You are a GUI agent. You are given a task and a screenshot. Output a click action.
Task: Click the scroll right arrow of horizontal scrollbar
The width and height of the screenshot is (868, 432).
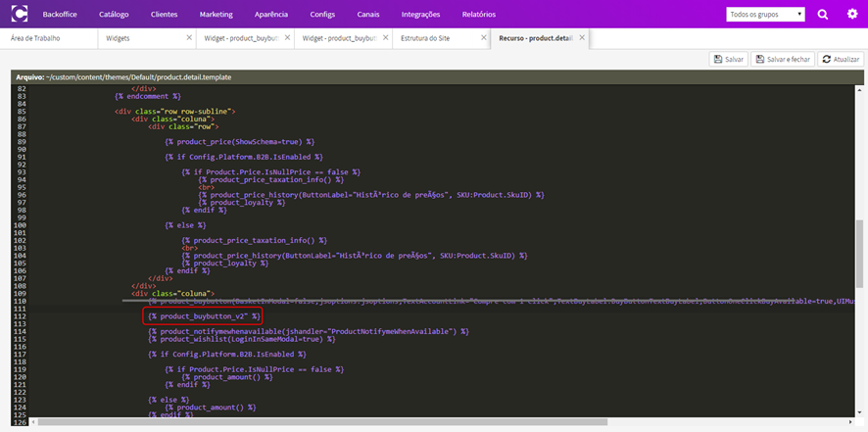[851, 422]
